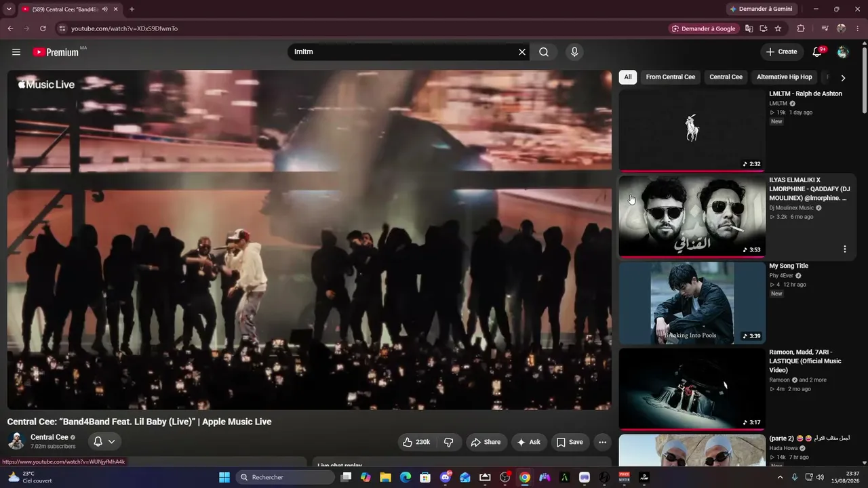Mute the tab via the speaker icon
868x488 pixels.
[104, 9]
